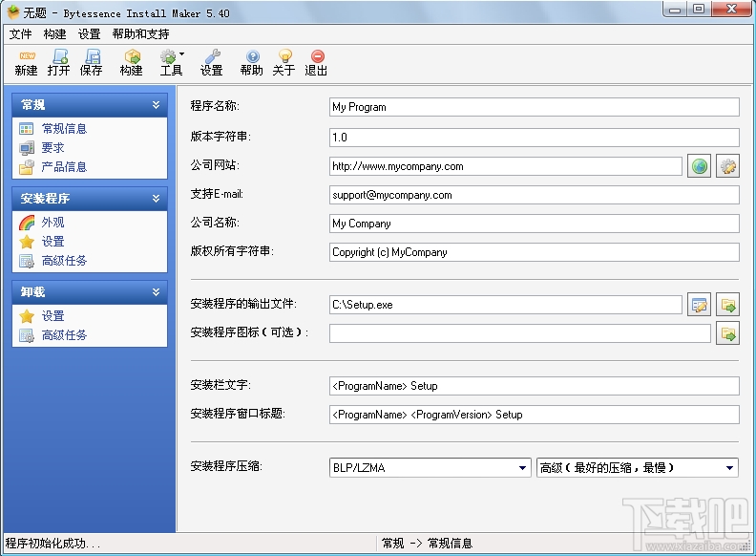Click the 安装程序的输出文件 path field
The height and width of the screenshot is (556, 756).
click(506, 305)
